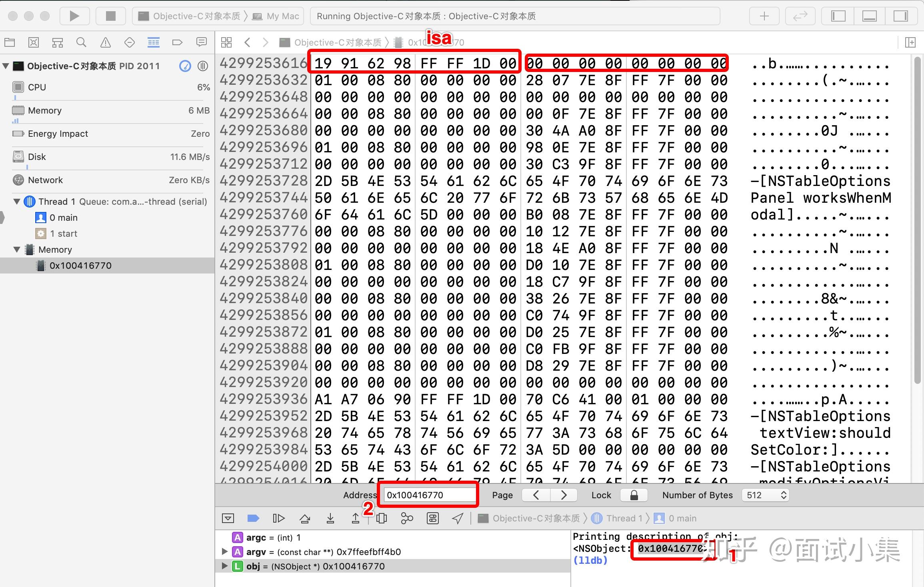Click the next Page arrow button
The width and height of the screenshot is (924, 587).
click(x=564, y=495)
